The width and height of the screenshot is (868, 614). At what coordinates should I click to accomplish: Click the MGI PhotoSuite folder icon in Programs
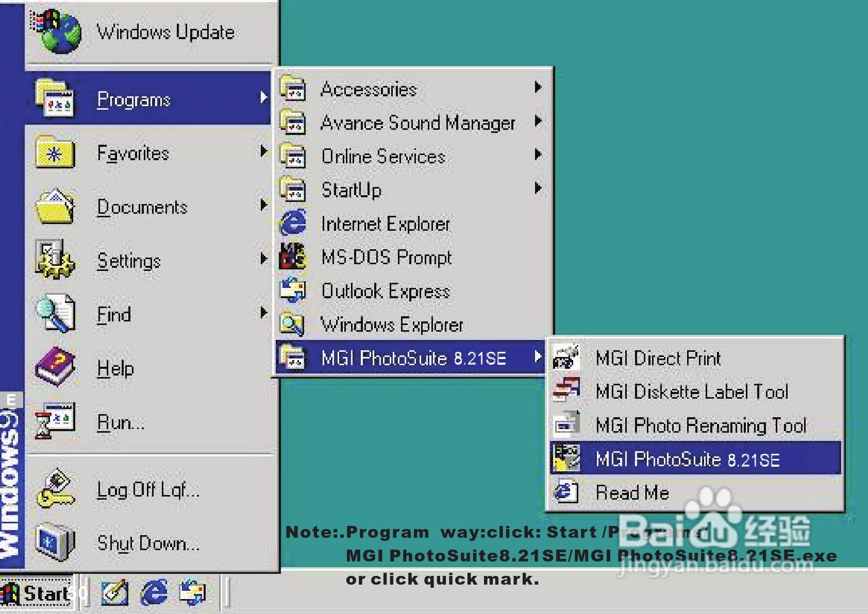point(293,357)
